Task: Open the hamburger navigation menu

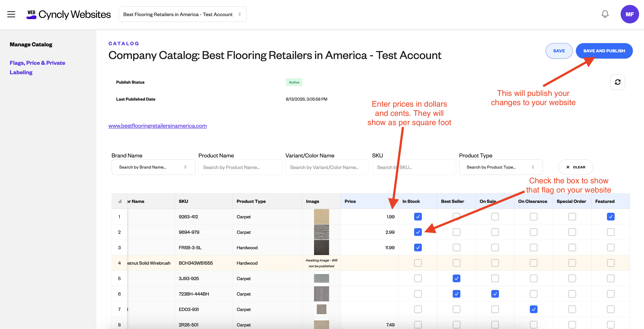Action: click(x=11, y=14)
